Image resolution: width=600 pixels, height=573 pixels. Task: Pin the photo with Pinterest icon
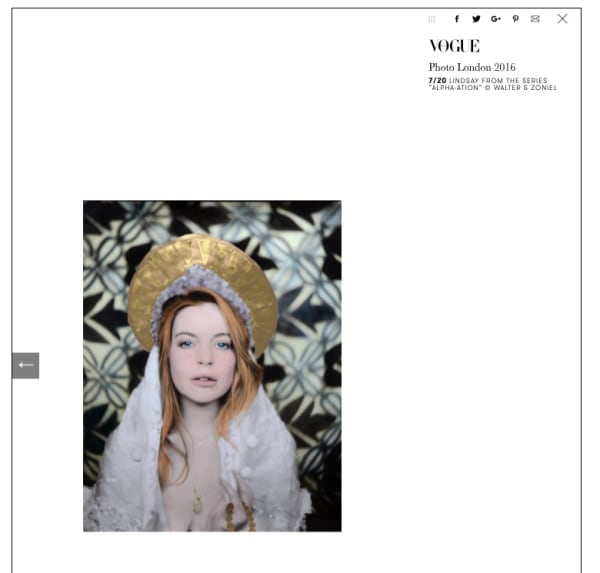point(516,19)
